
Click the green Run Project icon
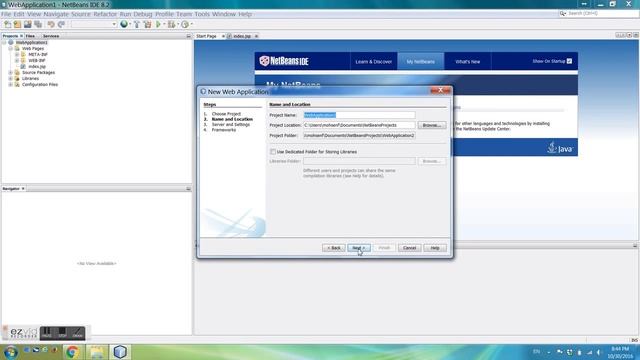pyautogui.click(x=158, y=24)
